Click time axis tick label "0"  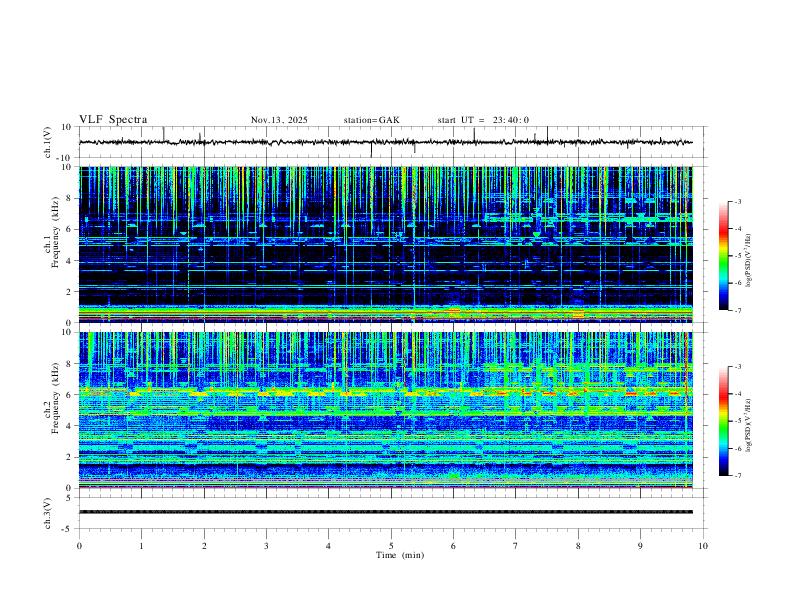pos(79,546)
